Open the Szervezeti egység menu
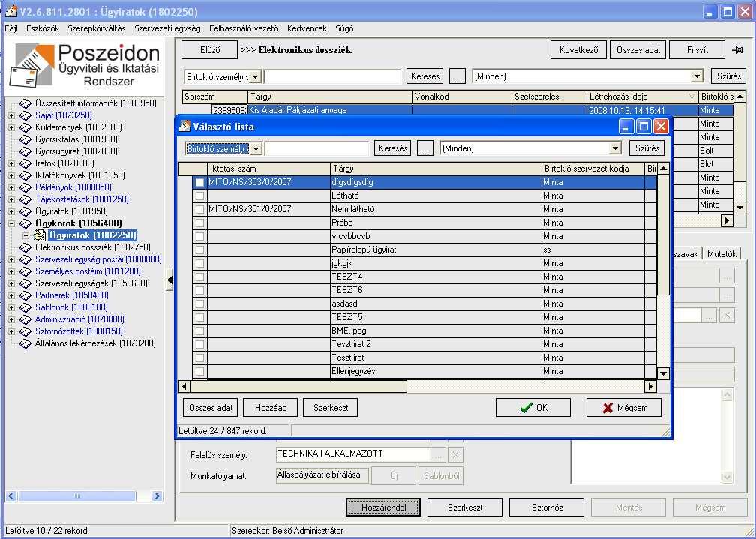 click(x=167, y=29)
